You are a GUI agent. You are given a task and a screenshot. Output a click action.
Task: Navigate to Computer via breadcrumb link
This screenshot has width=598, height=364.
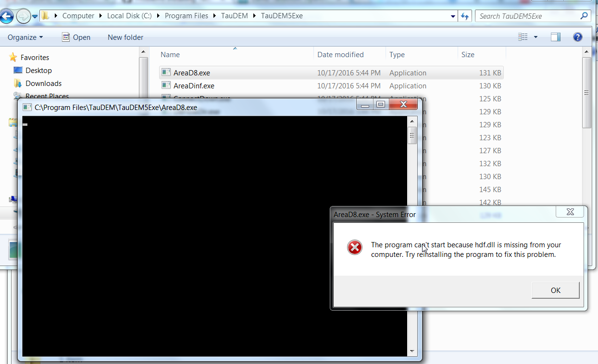pyautogui.click(x=78, y=15)
